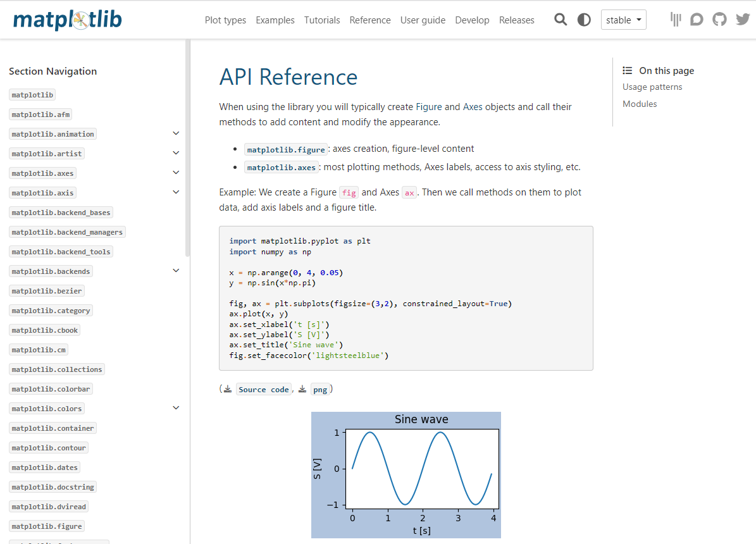Open matplotlib.artist sidebar link
The width and height of the screenshot is (756, 544).
tap(47, 154)
